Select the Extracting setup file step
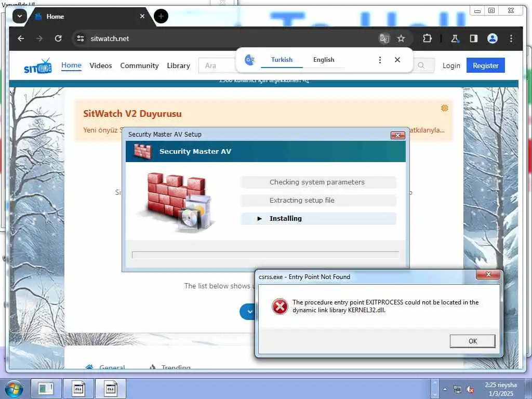Image resolution: width=532 pixels, height=399 pixels. [318, 200]
